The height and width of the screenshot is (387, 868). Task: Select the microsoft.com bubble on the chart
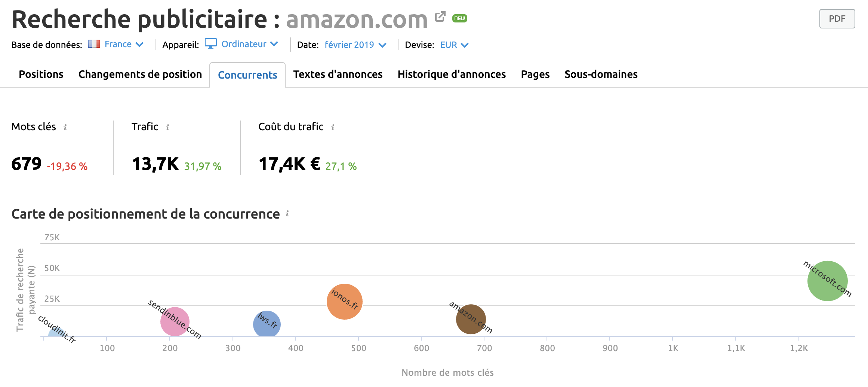click(828, 281)
